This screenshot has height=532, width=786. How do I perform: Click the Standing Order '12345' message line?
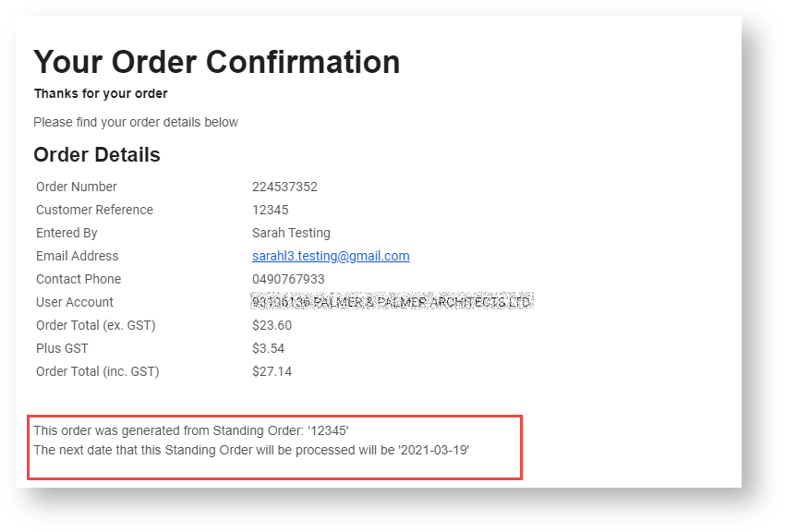(191, 430)
